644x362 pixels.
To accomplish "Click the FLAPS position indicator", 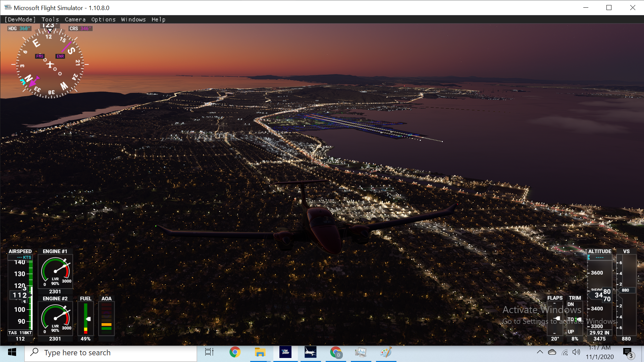I will coord(555,318).
